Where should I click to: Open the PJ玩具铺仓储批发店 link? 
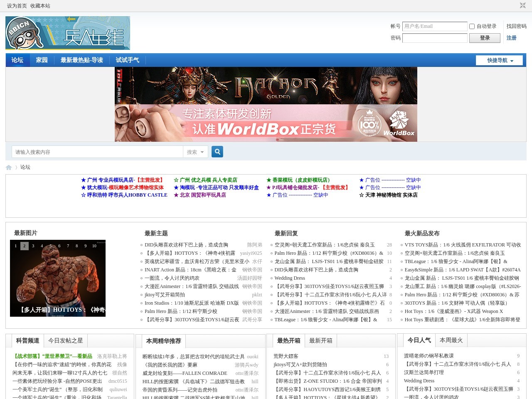[308, 187]
